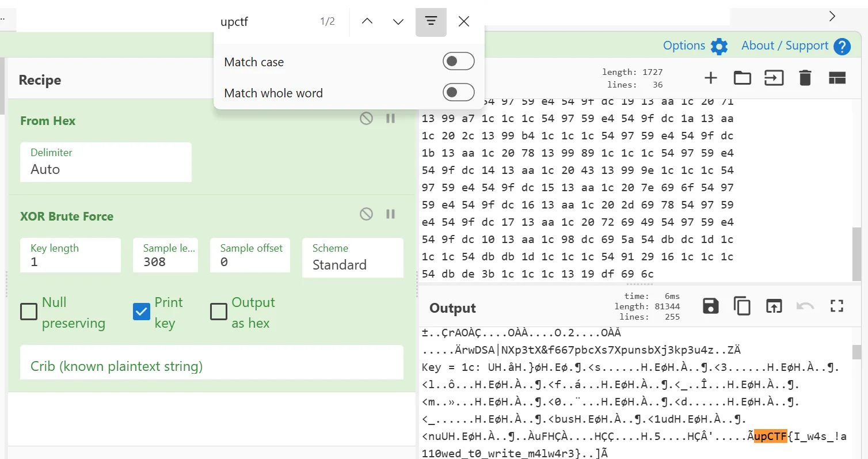Open the search filter options icon
The height and width of the screenshot is (459, 868).
click(x=431, y=21)
